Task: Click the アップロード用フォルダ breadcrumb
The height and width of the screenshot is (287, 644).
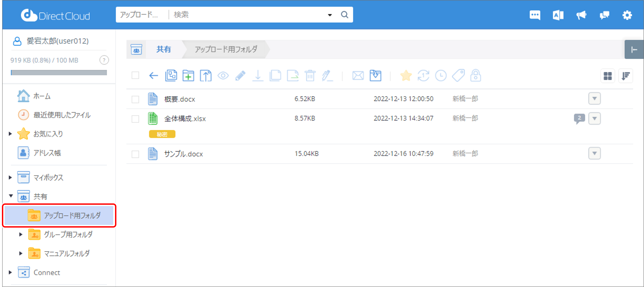Action: pyautogui.click(x=226, y=49)
